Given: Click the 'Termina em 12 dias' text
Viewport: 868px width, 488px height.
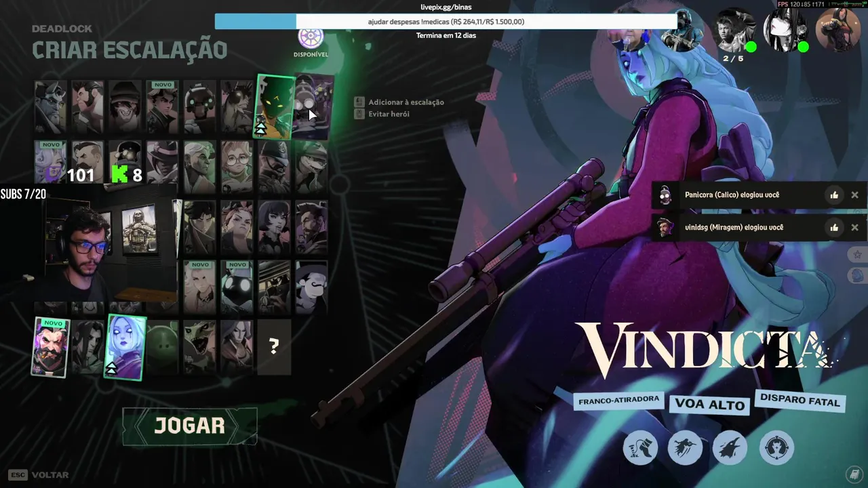Looking at the screenshot, I should tap(446, 35).
